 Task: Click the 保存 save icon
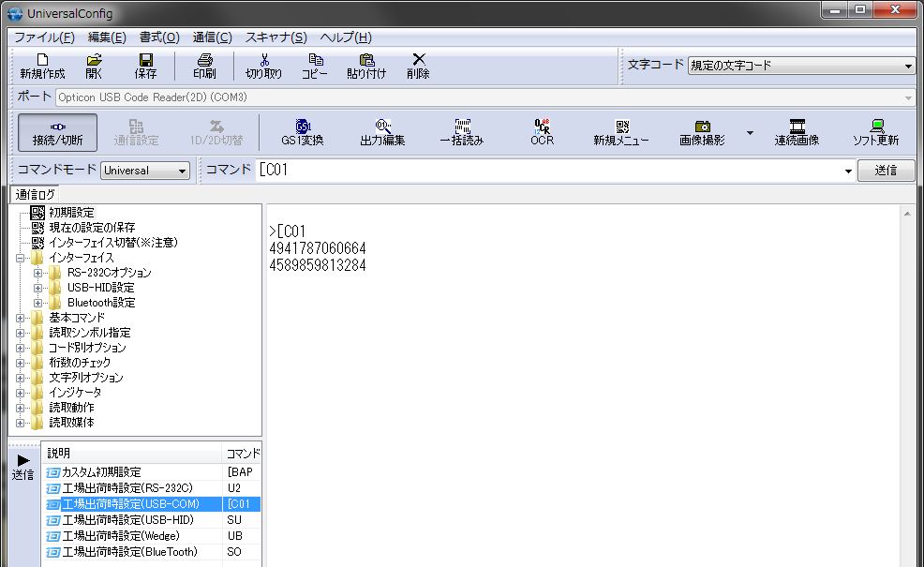pyautogui.click(x=145, y=66)
